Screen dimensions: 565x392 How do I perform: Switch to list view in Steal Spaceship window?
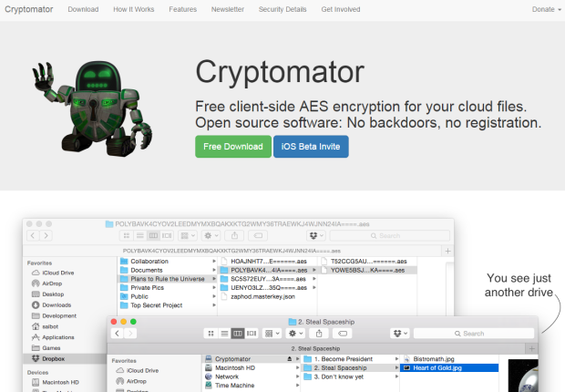tap(224, 334)
